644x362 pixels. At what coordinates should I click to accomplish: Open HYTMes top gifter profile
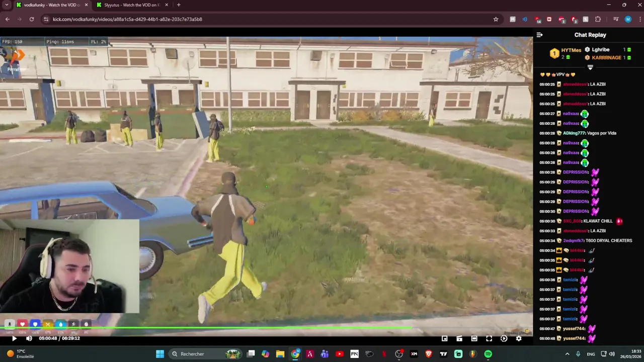coord(571,50)
